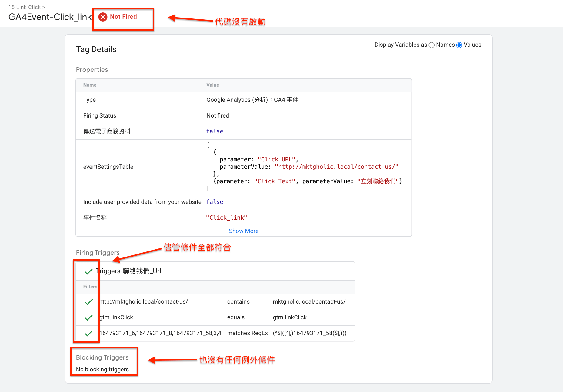Screen dimensions: 563x392
Task: Click the matches RegEx filter condition
Action: point(248,333)
